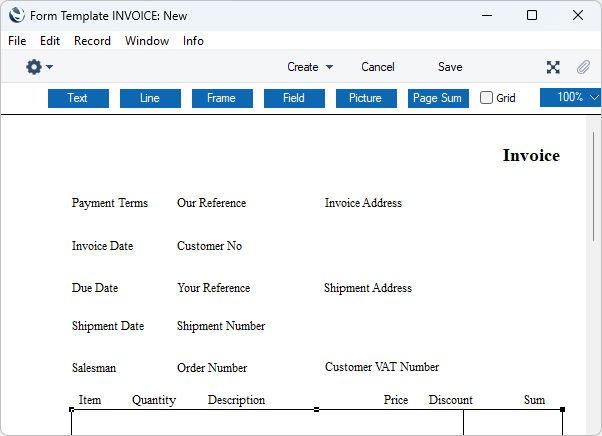
Task: Open the Edit menu
Action: point(50,41)
